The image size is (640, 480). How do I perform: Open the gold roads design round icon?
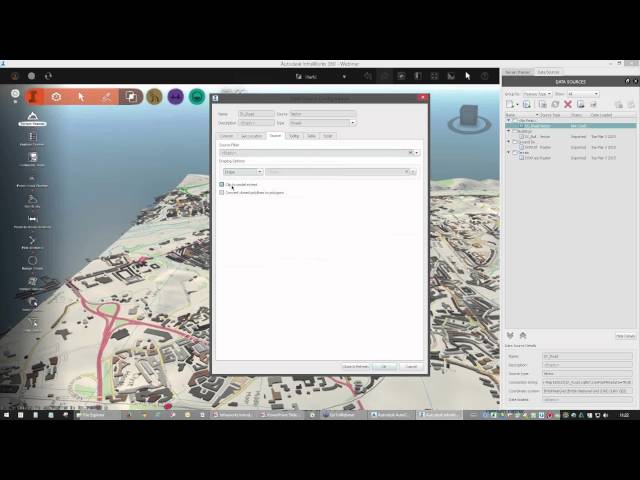click(154, 97)
